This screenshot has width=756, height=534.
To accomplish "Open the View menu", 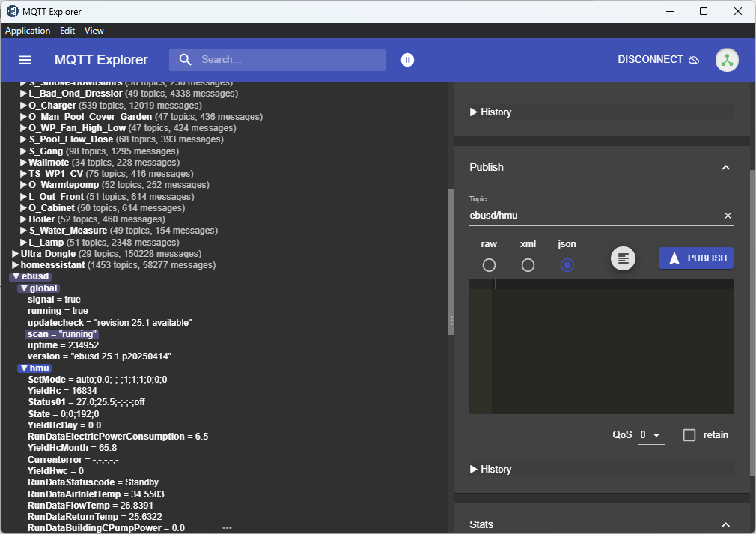I will coord(94,31).
